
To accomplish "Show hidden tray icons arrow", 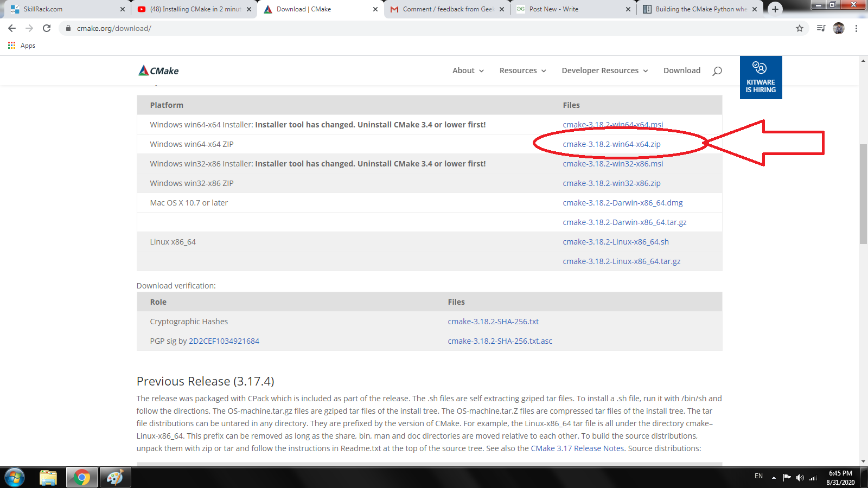I will pyautogui.click(x=774, y=478).
